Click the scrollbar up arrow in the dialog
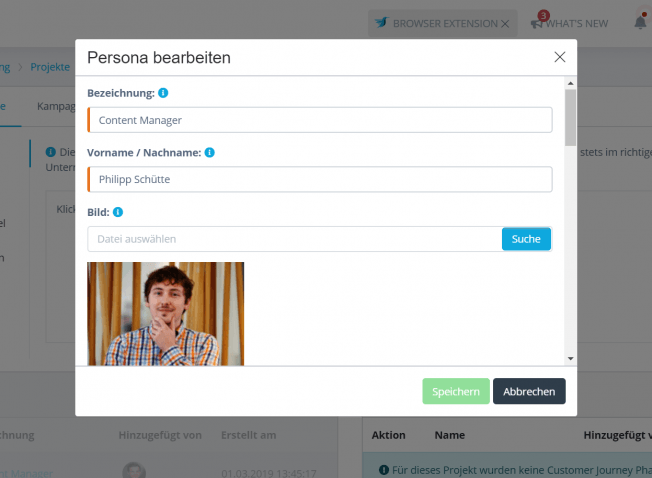The width and height of the screenshot is (652, 478). [x=570, y=83]
